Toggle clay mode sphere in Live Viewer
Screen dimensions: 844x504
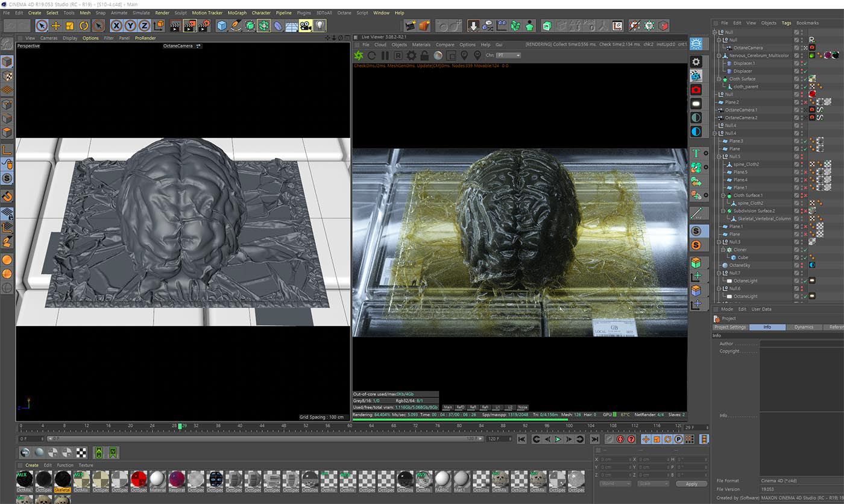(x=438, y=55)
